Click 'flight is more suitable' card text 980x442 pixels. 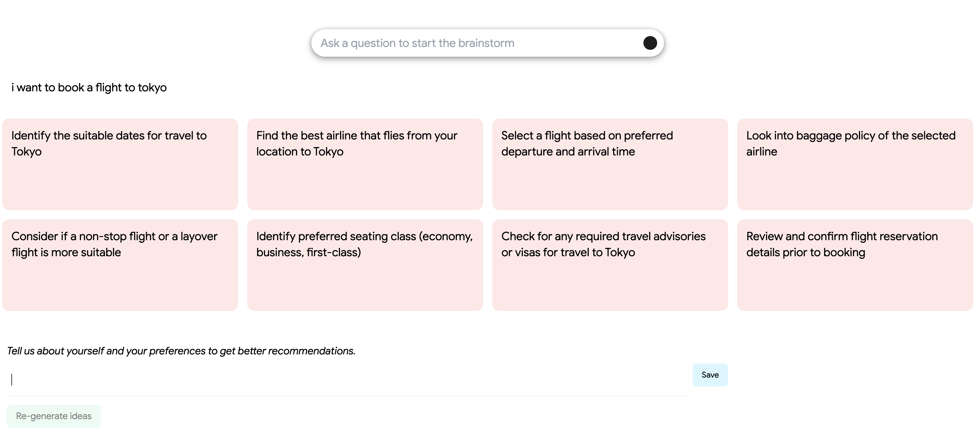coord(66,252)
